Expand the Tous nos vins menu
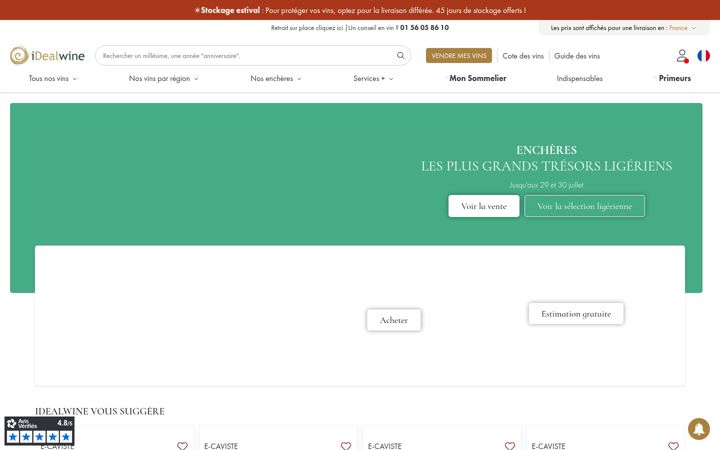This screenshot has height=450, width=720. tap(53, 79)
